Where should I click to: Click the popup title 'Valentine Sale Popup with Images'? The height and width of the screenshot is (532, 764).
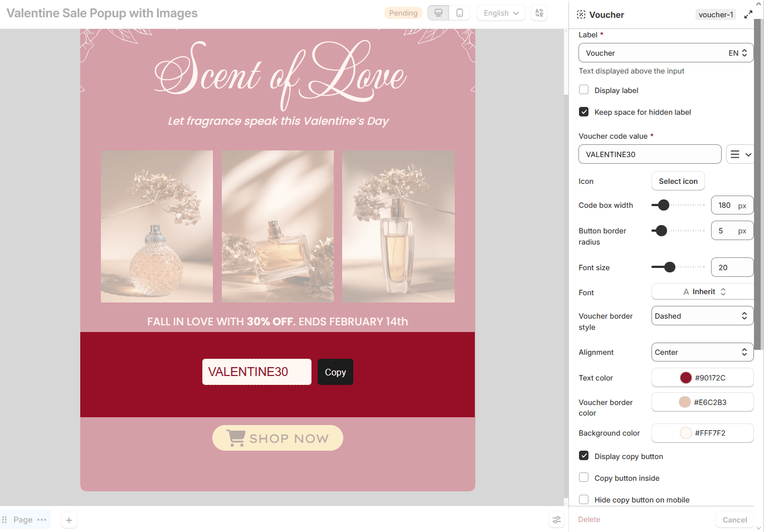coord(102,13)
